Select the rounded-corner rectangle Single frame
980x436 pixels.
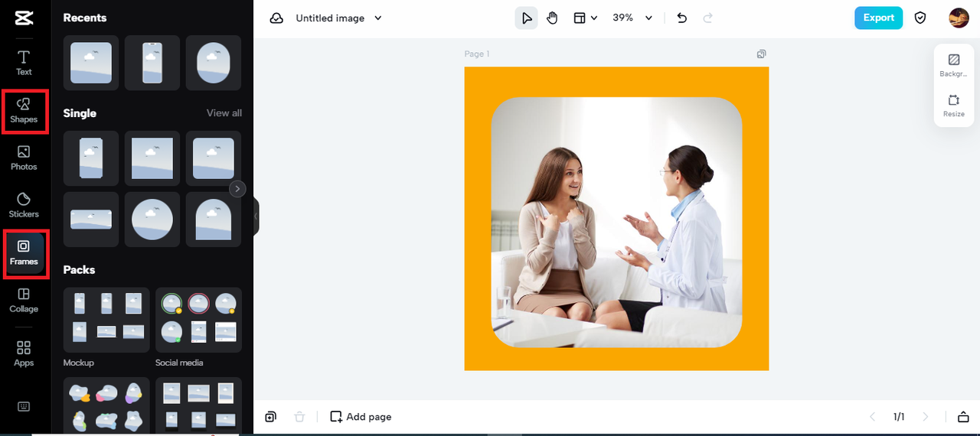(214, 158)
